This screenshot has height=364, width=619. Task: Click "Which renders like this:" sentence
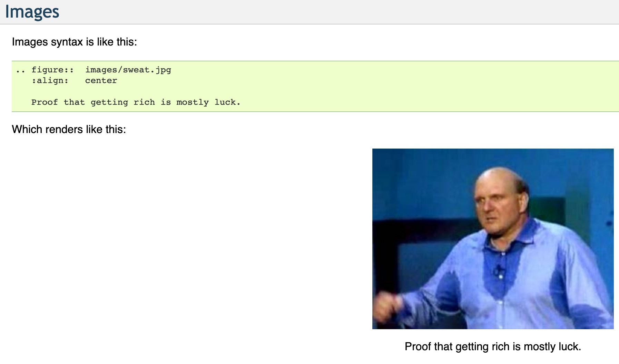click(x=69, y=130)
